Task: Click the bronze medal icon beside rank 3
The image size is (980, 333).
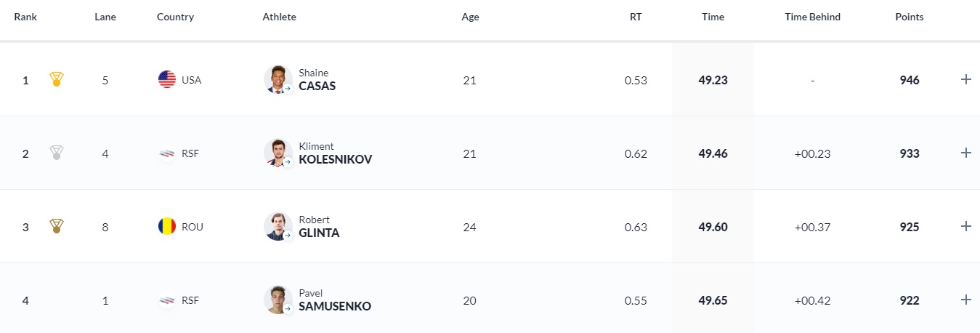Action: click(x=56, y=227)
